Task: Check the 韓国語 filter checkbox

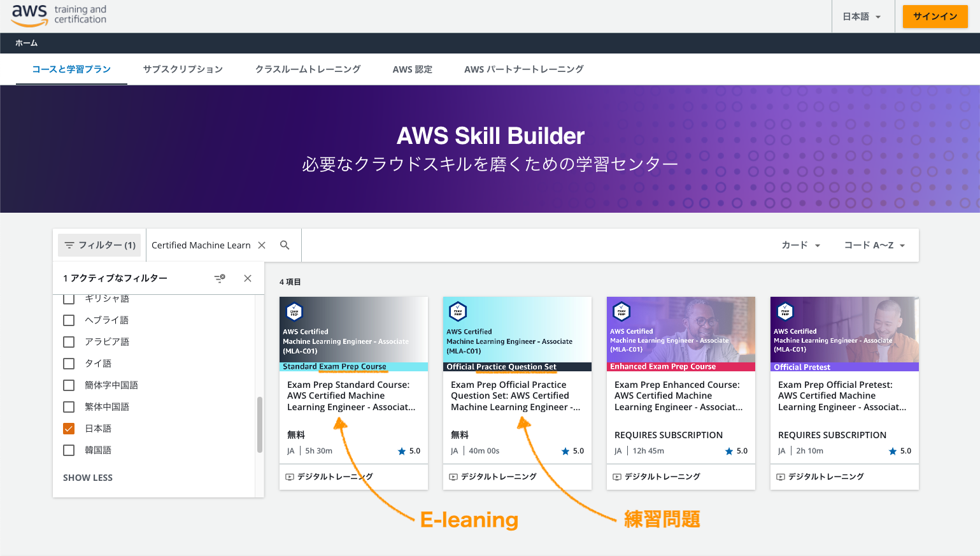Action: (69, 450)
